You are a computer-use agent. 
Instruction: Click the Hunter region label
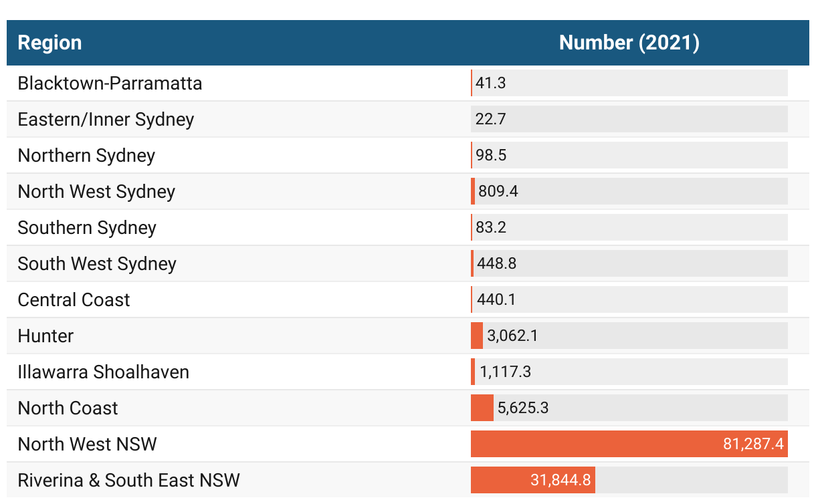(45, 336)
